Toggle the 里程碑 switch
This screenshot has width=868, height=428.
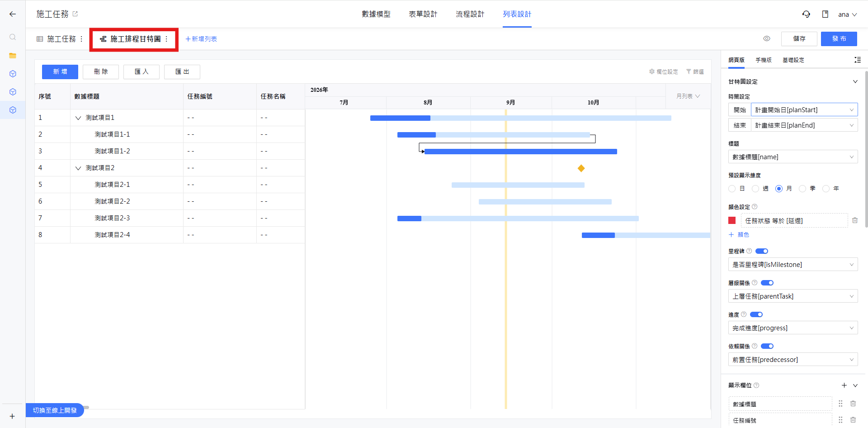pyautogui.click(x=762, y=251)
